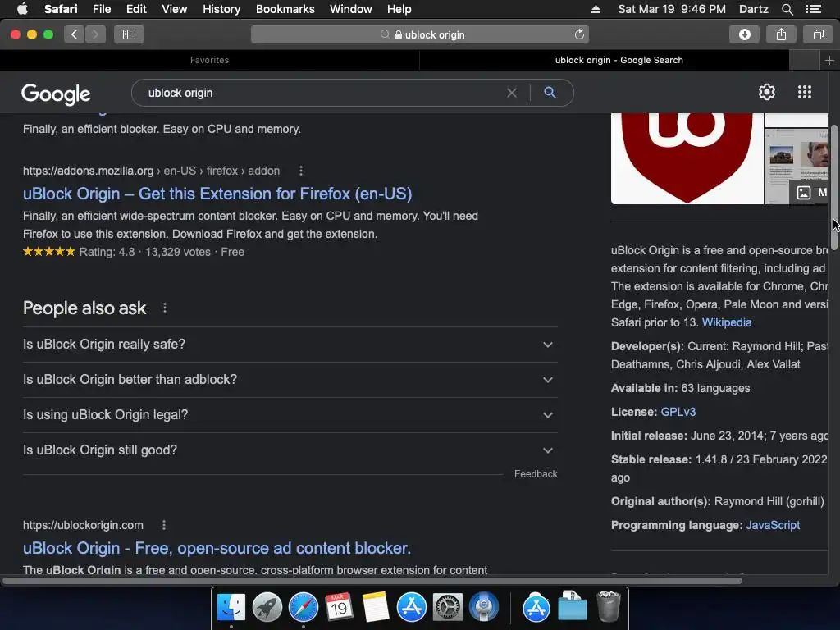Open the Window menu
The image size is (840, 630).
(x=350, y=9)
